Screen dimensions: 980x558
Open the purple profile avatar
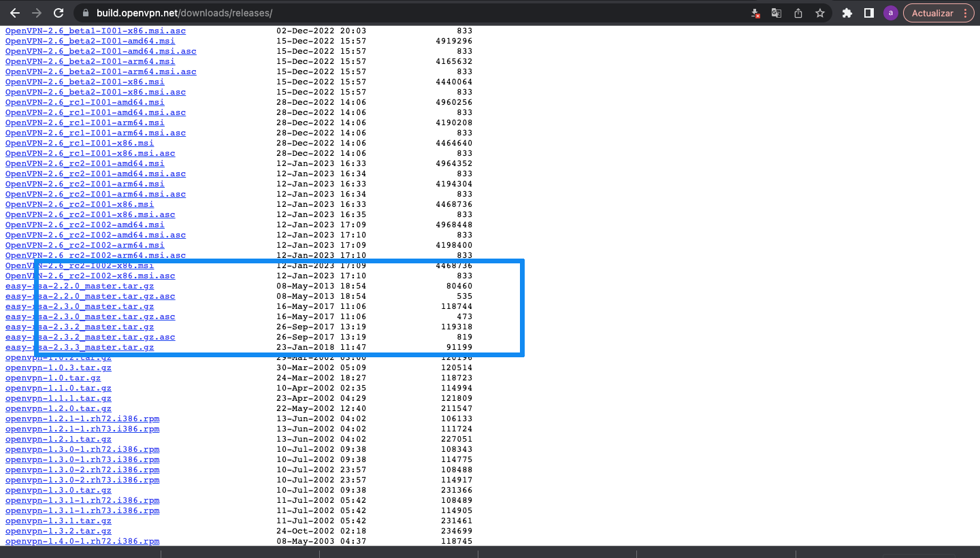(x=890, y=13)
